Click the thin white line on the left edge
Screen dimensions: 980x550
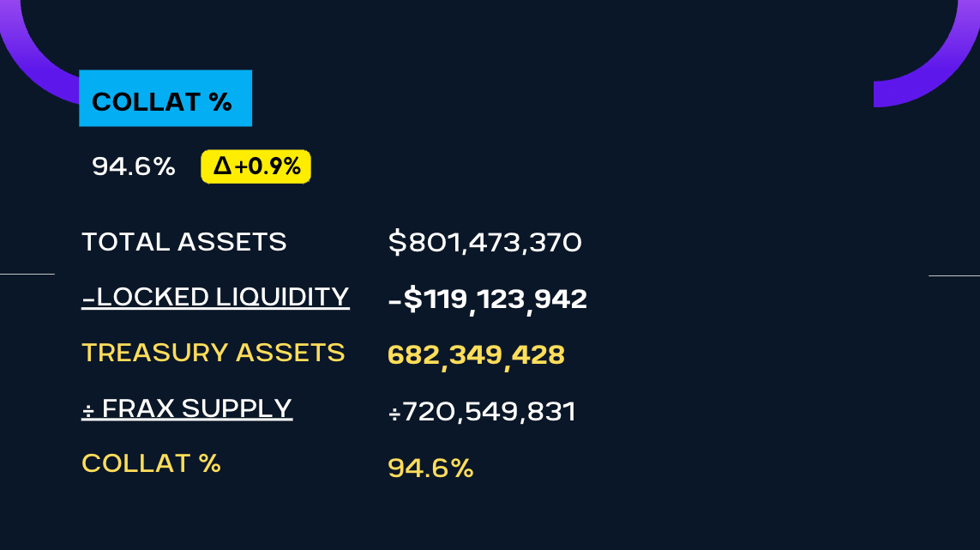click(27, 275)
